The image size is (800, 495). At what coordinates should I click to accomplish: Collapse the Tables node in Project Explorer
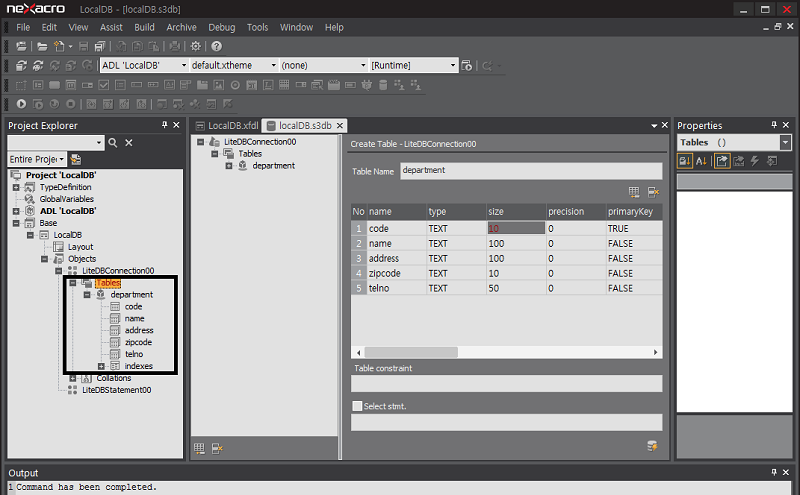[x=73, y=283]
